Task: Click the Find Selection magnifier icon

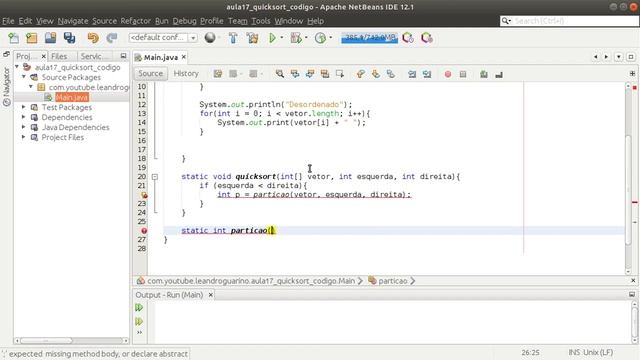Action: coord(280,74)
